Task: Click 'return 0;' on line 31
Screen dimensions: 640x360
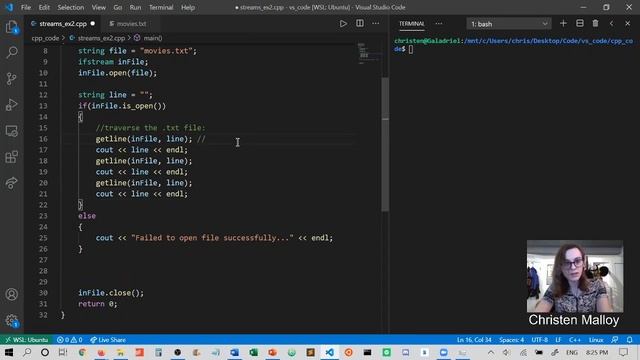Action: tap(98, 304)
